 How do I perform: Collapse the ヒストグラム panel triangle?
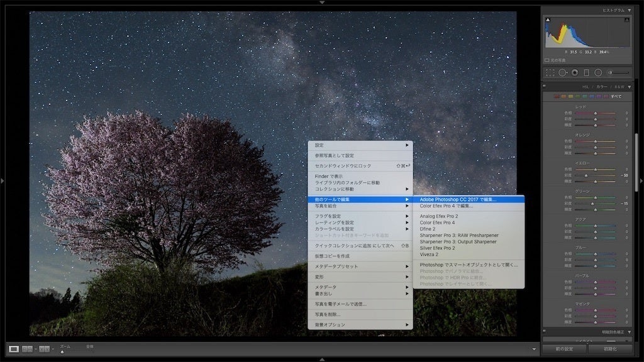[629, 11]
